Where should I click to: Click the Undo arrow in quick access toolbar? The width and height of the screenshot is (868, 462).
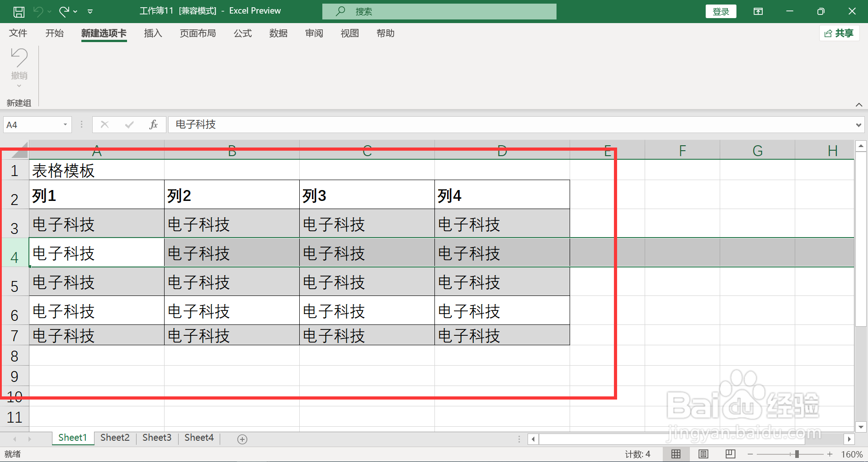tap(38, 11)
